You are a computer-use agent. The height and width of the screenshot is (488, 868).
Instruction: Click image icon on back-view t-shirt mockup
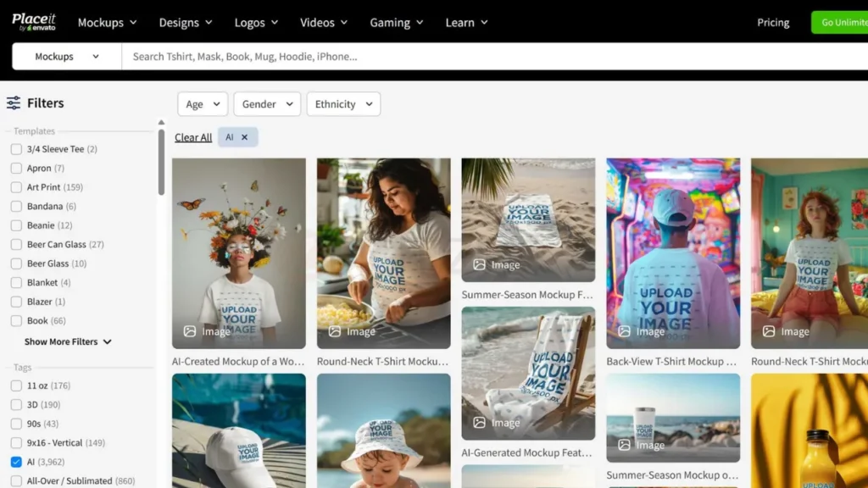point(625,331)
